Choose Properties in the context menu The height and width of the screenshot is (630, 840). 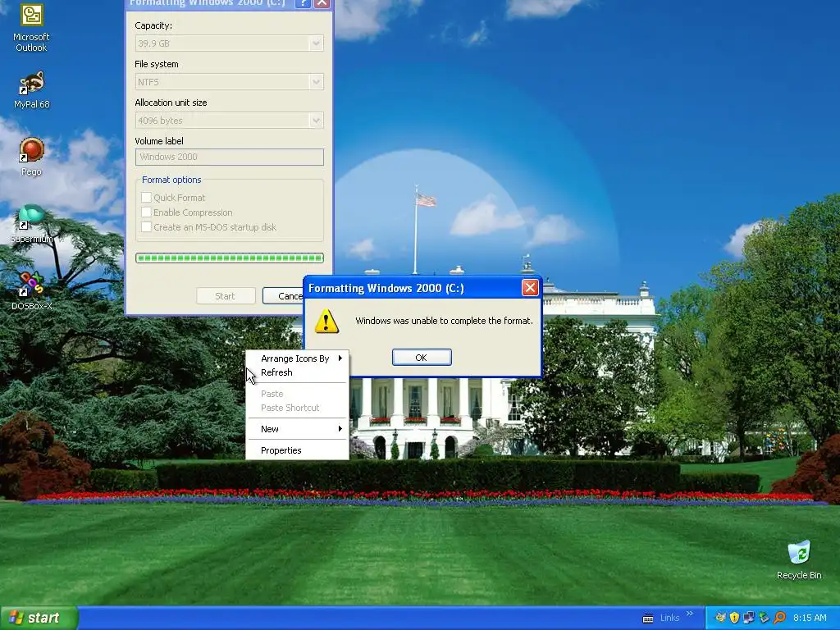pyautogui.click(x=297, y=450)
